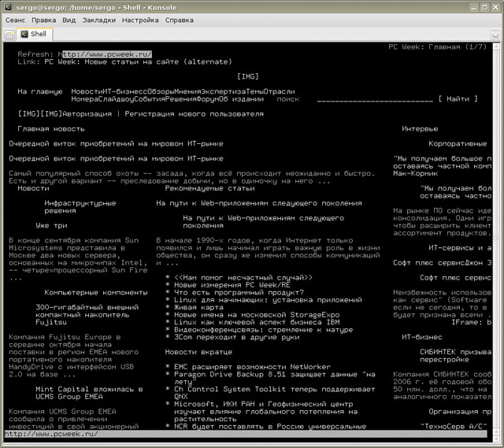Click PC Week: Главная (1/7) page indicator
Viewport: 504px width, 448px height.
437,47
